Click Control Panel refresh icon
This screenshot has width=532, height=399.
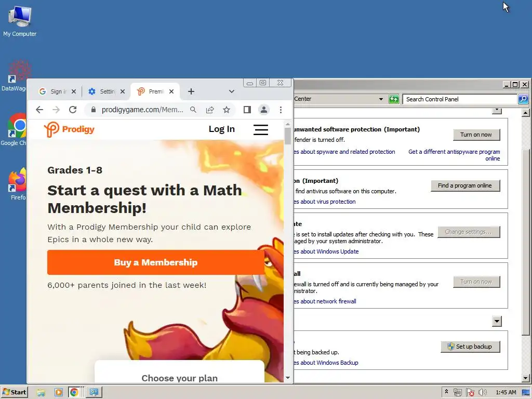click(394, 99)
